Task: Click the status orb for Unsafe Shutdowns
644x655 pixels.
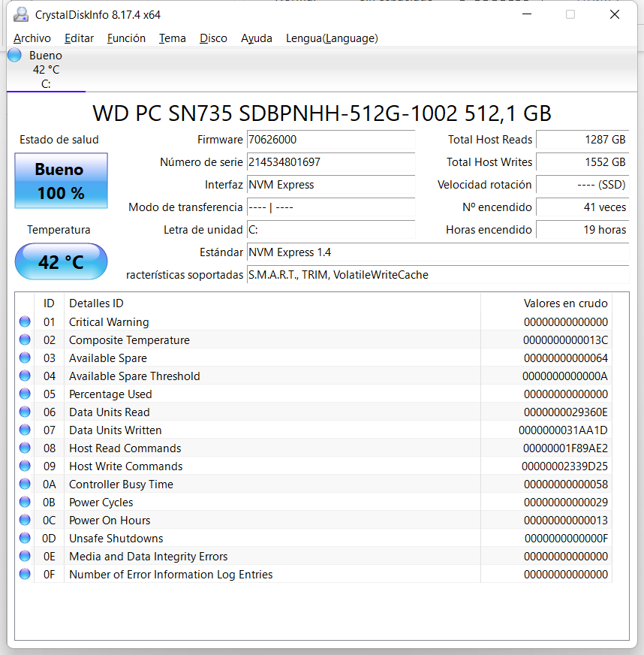Action: [25, 538]
